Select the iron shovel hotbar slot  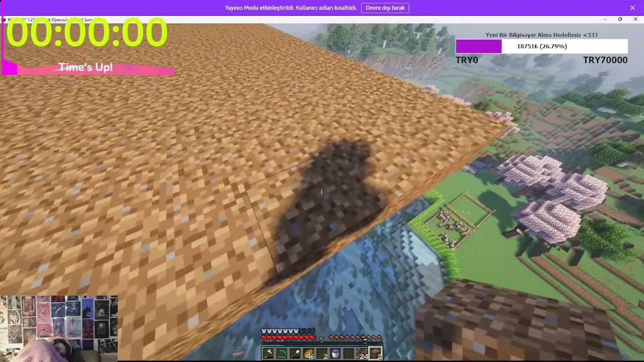[x=295, y=353]
